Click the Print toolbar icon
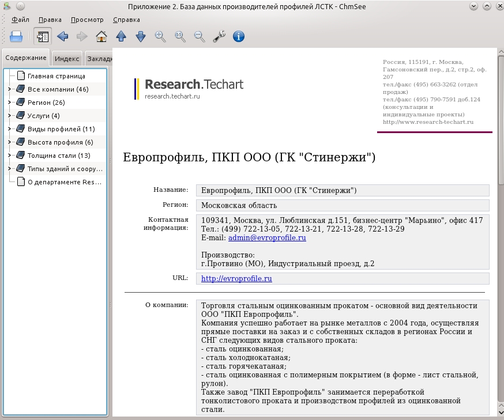The image size is (504, 420). [16, 36]
